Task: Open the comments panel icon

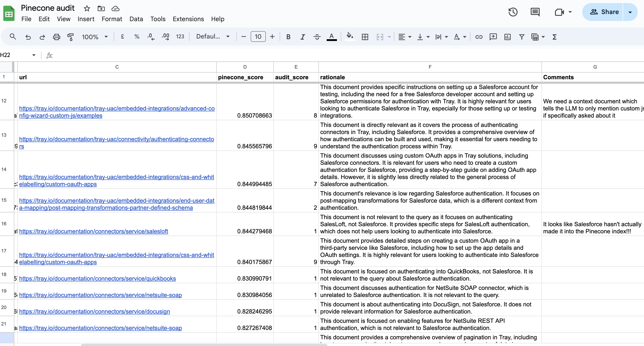Action: point(535,12)
